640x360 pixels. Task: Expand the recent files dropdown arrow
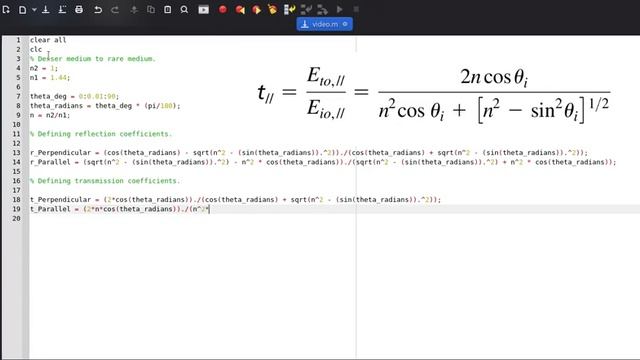pos(34,9)
